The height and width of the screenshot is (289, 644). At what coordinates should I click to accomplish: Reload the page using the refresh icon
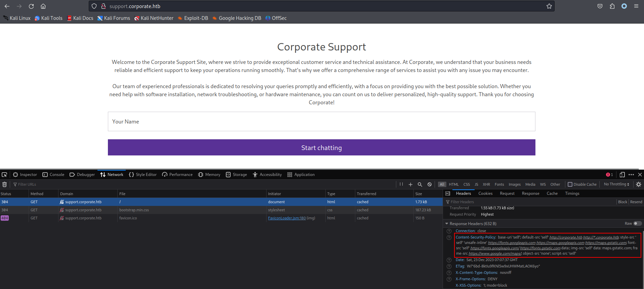(31, 6)
